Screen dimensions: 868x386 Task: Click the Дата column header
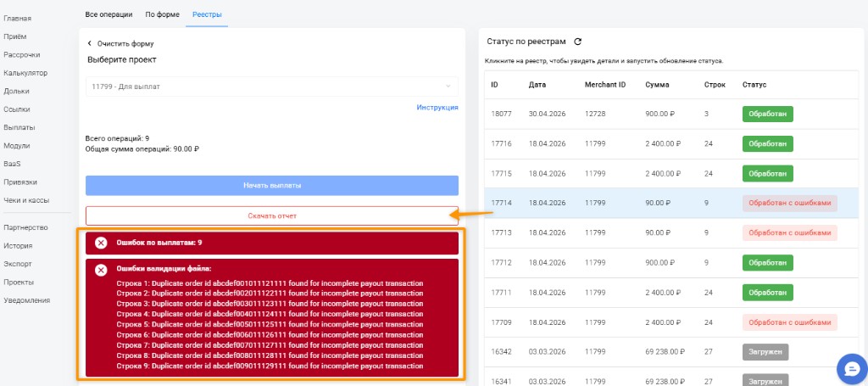(x=537, y=85)
